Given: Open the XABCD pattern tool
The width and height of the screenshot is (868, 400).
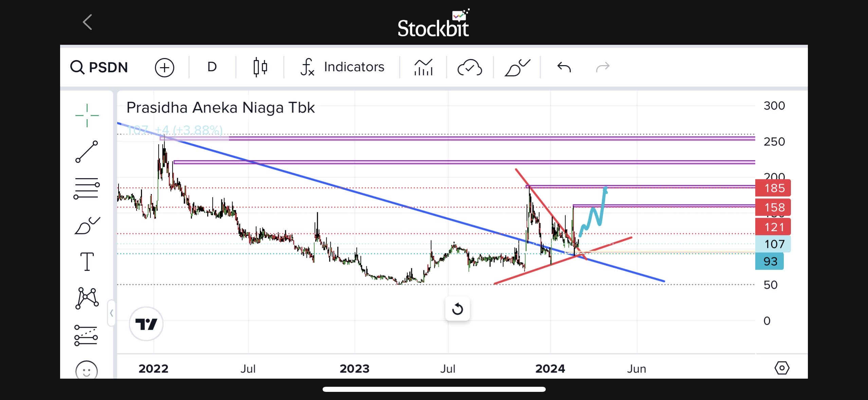Looking at the screenshot, I should point(87,298).
